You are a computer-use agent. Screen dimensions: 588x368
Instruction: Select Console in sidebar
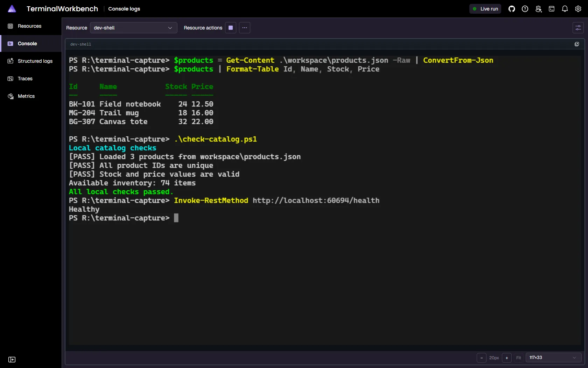coord(31,44)
